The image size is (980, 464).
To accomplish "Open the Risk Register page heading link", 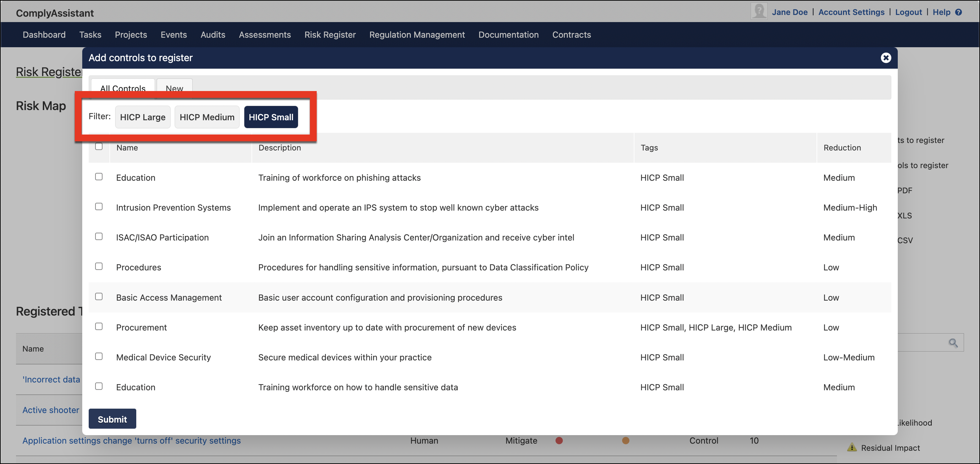I will pyautogui.click(x=49, y=71).
